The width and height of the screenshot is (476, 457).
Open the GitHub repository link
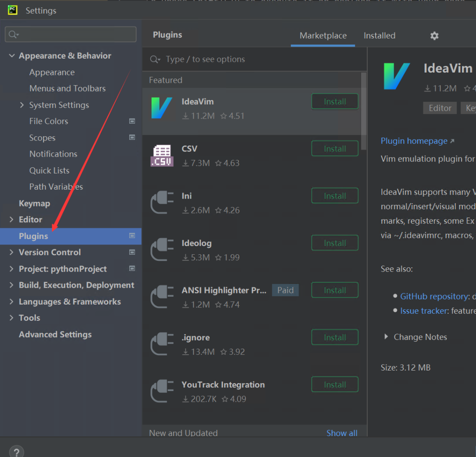[x=435, y=296]
